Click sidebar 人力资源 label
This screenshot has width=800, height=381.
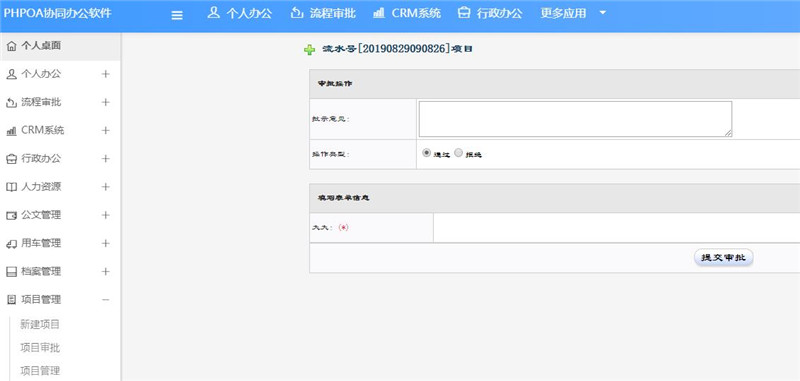41,187
